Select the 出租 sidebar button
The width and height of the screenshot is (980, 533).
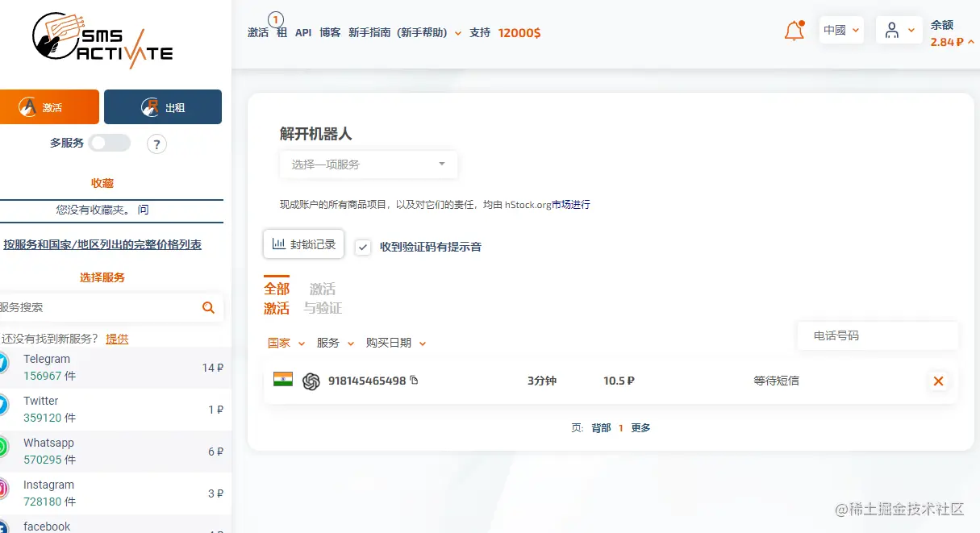(x=163, y=106)
